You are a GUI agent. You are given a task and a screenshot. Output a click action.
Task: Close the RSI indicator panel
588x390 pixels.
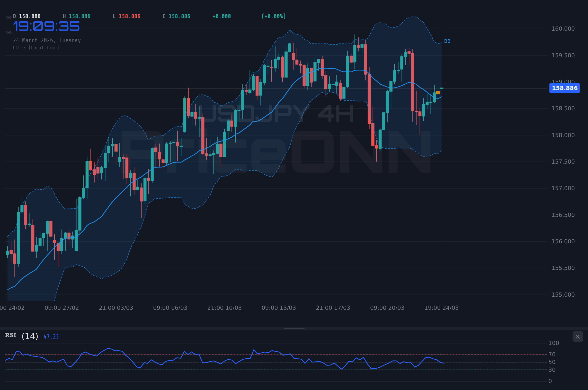click(577, 336)
